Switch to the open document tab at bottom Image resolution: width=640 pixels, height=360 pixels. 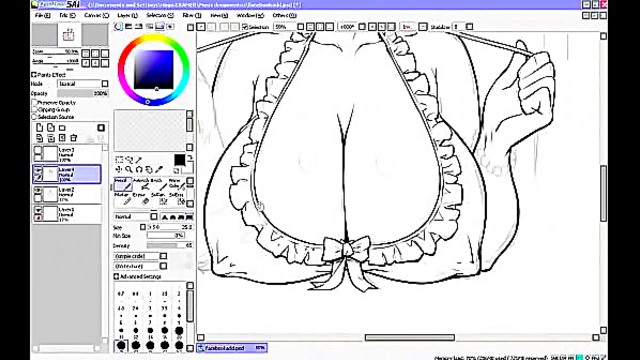coord(232,348)
